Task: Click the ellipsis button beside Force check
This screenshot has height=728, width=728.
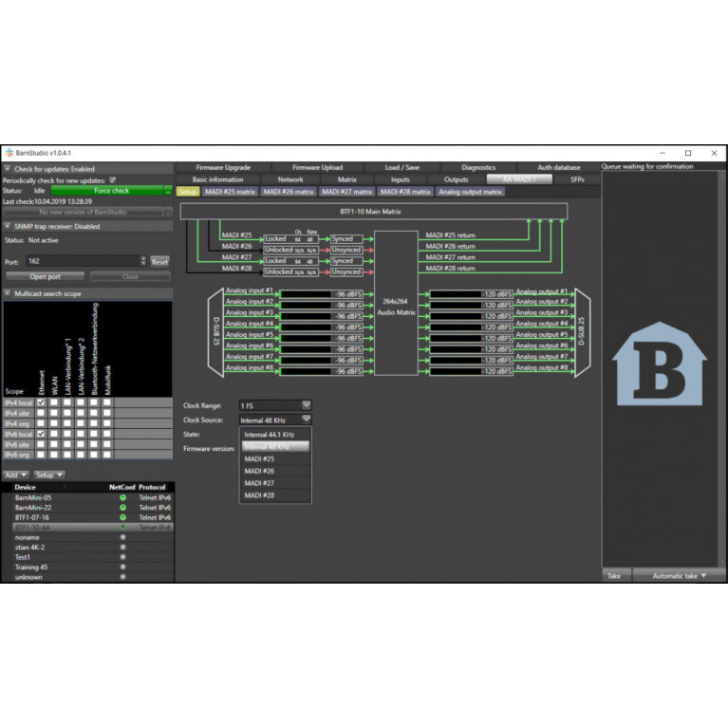Action: click(168, 191)
